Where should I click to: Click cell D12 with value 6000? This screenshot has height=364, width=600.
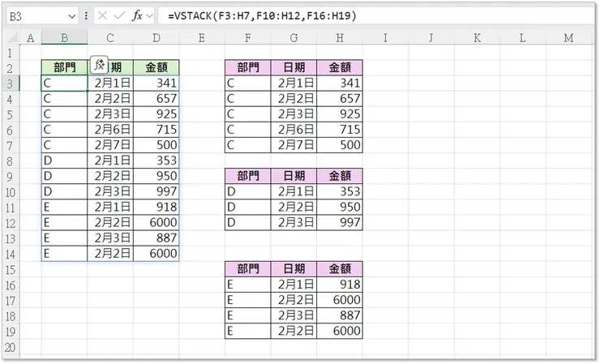pos(156,222)
